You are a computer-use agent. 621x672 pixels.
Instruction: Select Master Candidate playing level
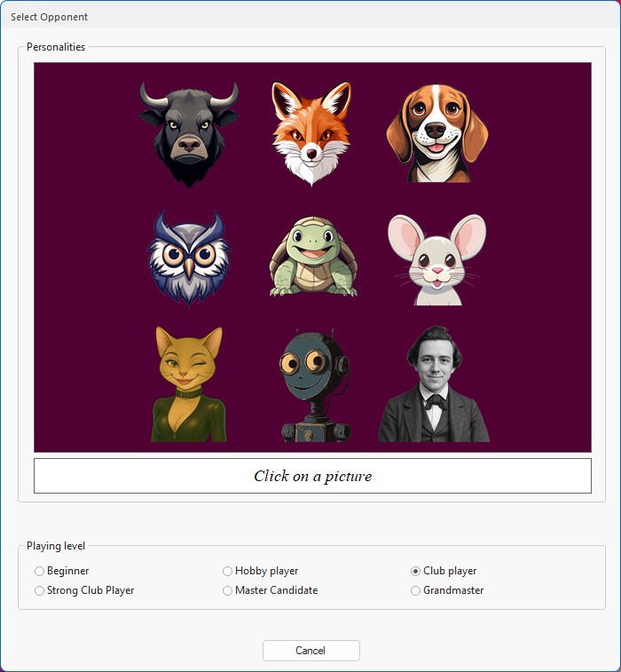[271, 590]
